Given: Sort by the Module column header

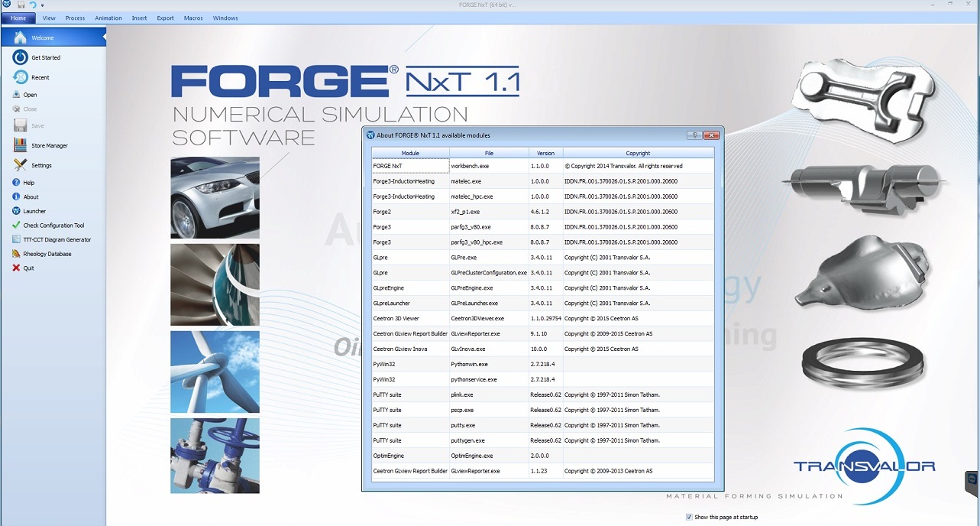Looking at the screenshot, I should coord(410,153).
